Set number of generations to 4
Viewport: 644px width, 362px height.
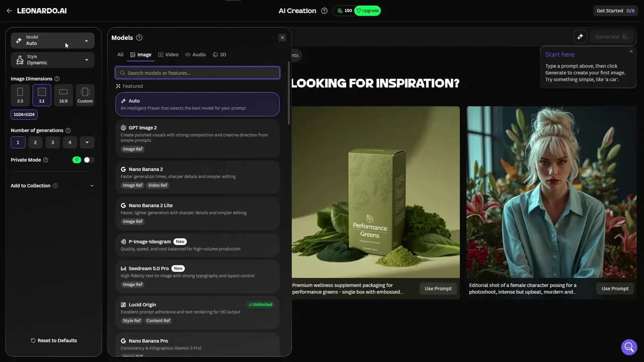70,142
